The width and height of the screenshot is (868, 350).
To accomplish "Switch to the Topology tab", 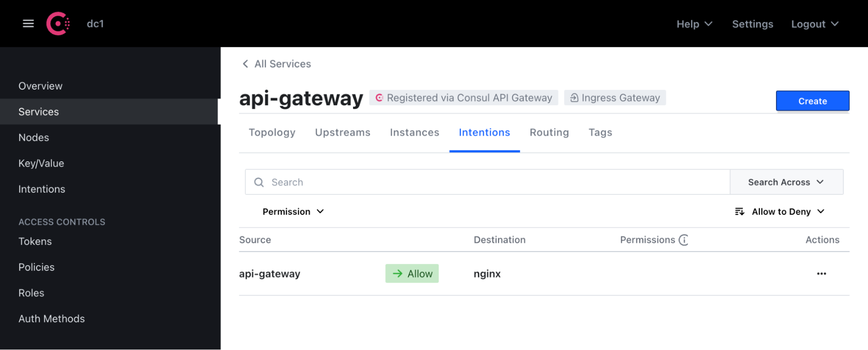I will [x=272, y=132].
